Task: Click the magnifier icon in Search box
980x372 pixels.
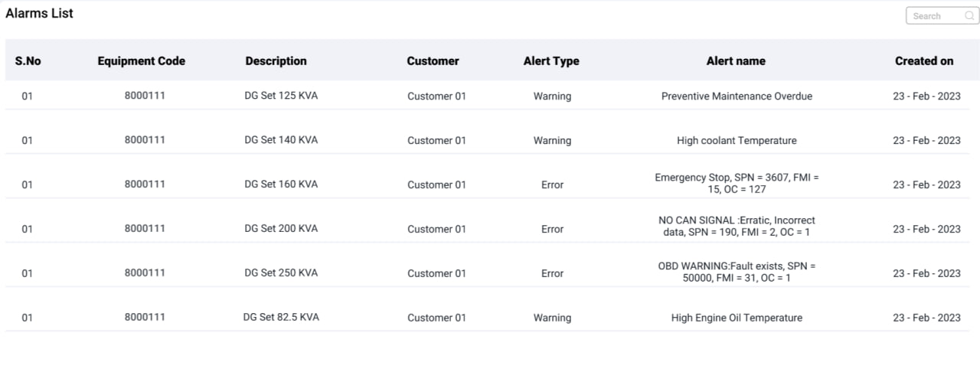Action: click(x=969, y=16)
